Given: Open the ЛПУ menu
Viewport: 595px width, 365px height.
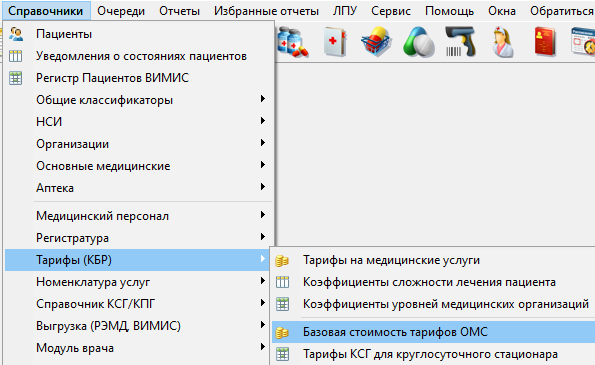Looking at the screenshot, I should (345, 11).
